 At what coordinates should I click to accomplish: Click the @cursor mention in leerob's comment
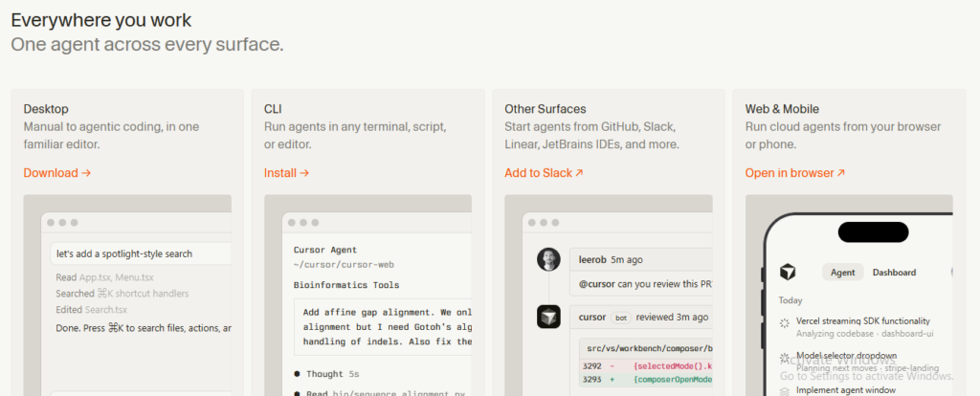pyautogui.click(x=596, y=284)
